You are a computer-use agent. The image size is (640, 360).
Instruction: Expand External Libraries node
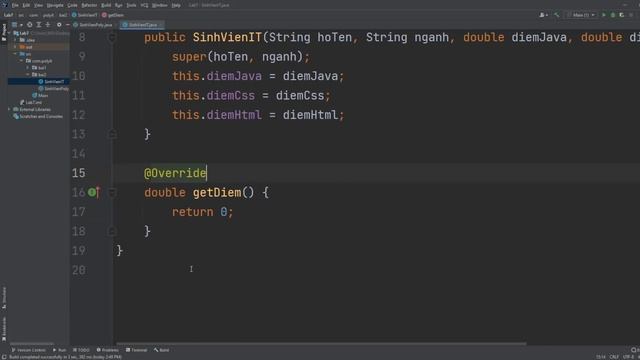(9, 109)
